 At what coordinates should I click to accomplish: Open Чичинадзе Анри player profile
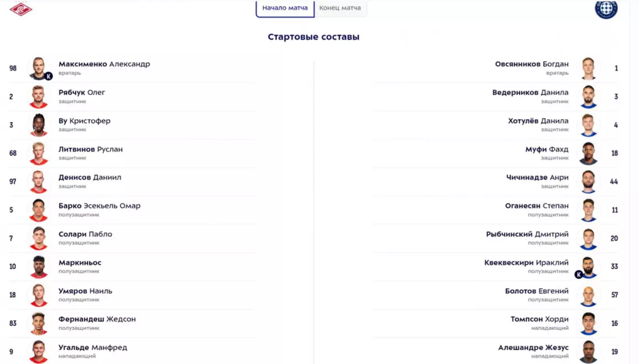[537, 177]
